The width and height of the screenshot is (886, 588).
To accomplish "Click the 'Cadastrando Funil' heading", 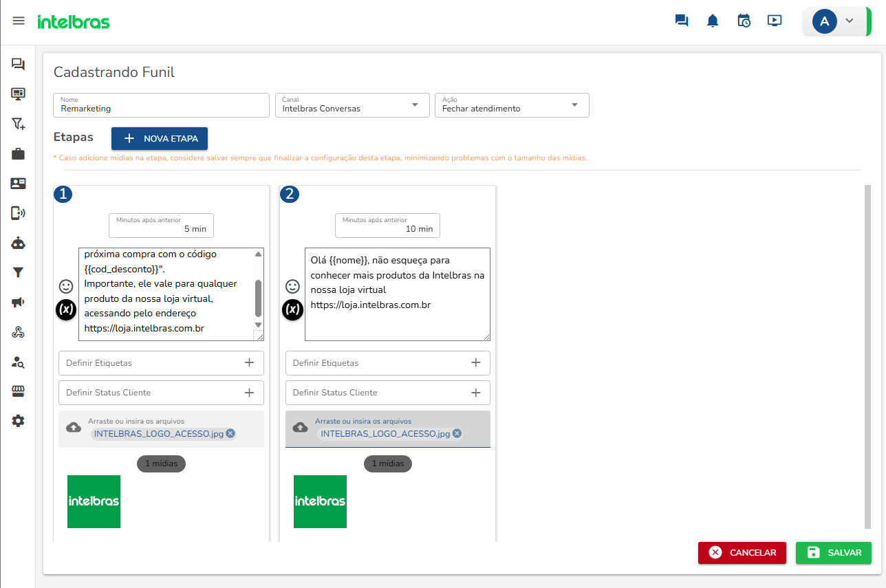I will (114, 72).
